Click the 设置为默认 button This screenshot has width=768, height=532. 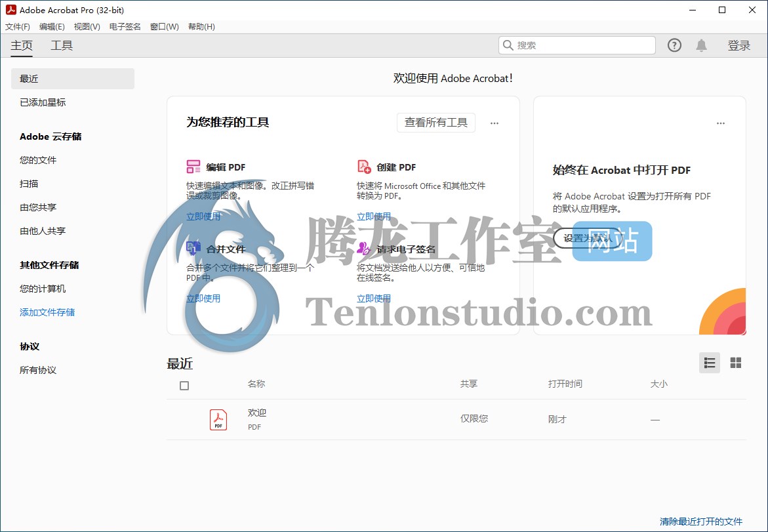588,238
